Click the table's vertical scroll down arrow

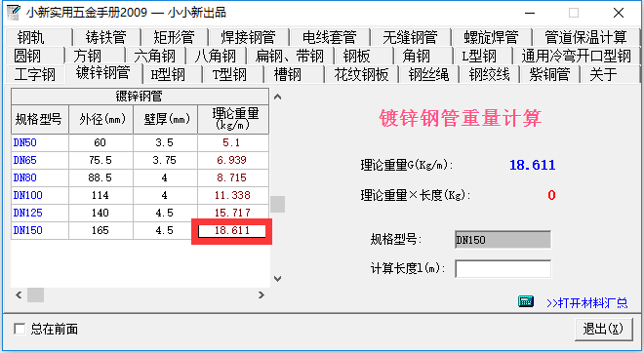tap(278, 279)
